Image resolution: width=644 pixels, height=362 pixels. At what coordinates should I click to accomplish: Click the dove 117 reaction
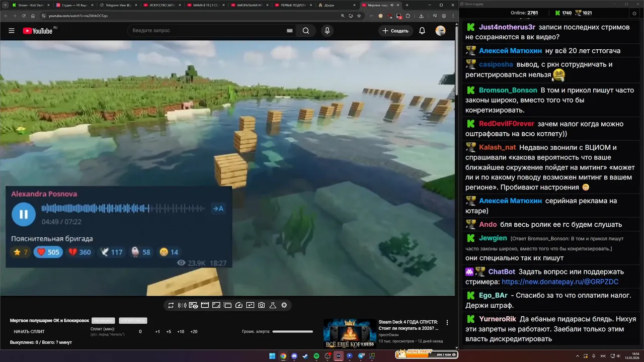tap(111, 252)
